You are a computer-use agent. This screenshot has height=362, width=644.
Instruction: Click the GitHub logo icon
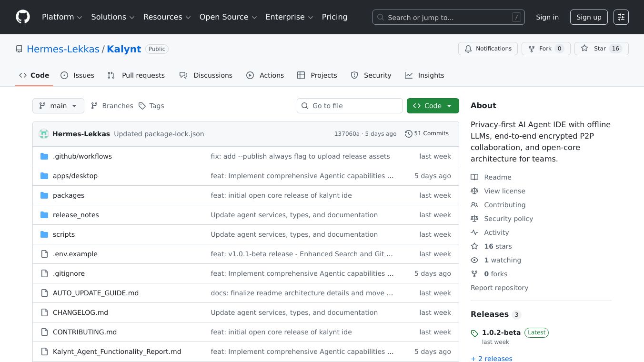(x=23, y=17)
